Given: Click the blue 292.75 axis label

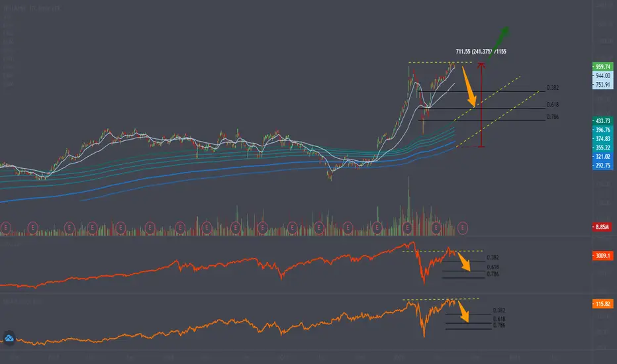Looking at the screenshot, I should tap(602, 165).
